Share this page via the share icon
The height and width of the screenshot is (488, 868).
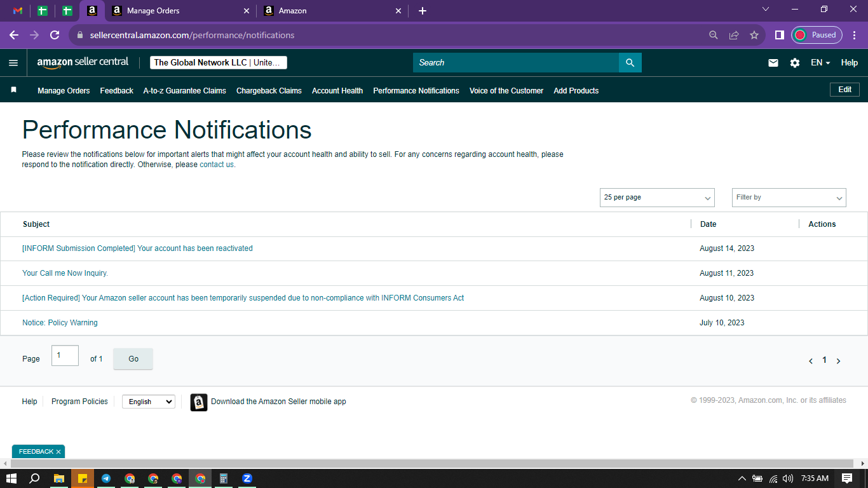(734, 35)
